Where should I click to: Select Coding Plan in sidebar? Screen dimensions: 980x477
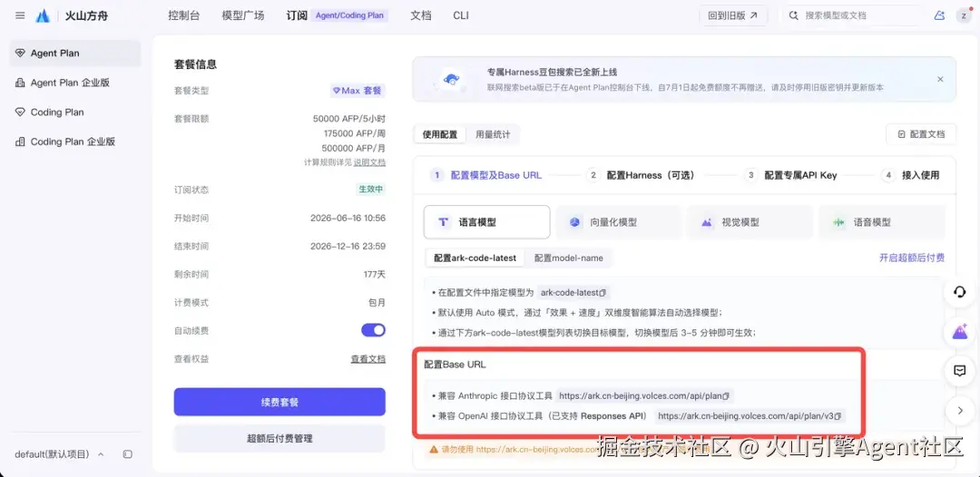[x=75, y=112]
